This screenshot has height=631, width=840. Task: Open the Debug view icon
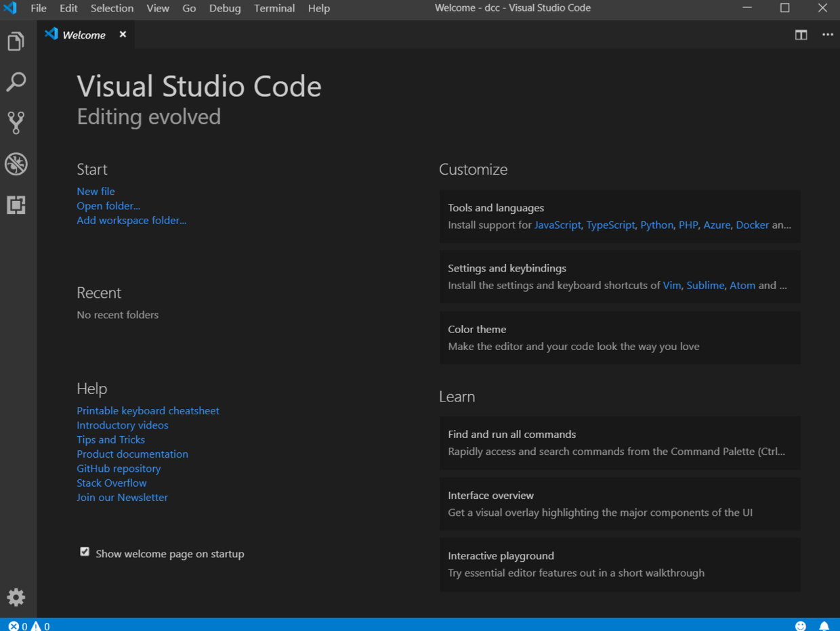click(16, 164)
